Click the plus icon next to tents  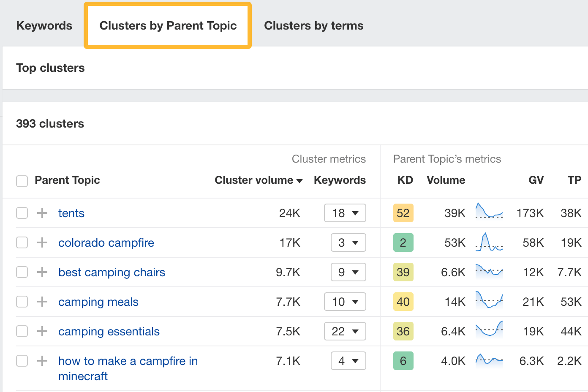(42, 213)
